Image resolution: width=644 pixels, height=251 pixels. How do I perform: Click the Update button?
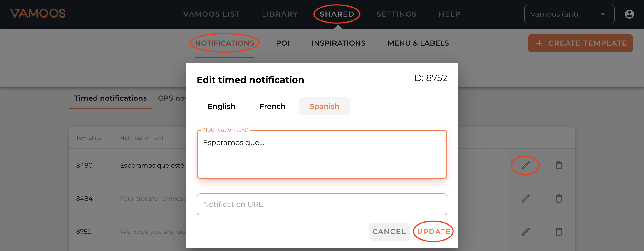(433, 231)
